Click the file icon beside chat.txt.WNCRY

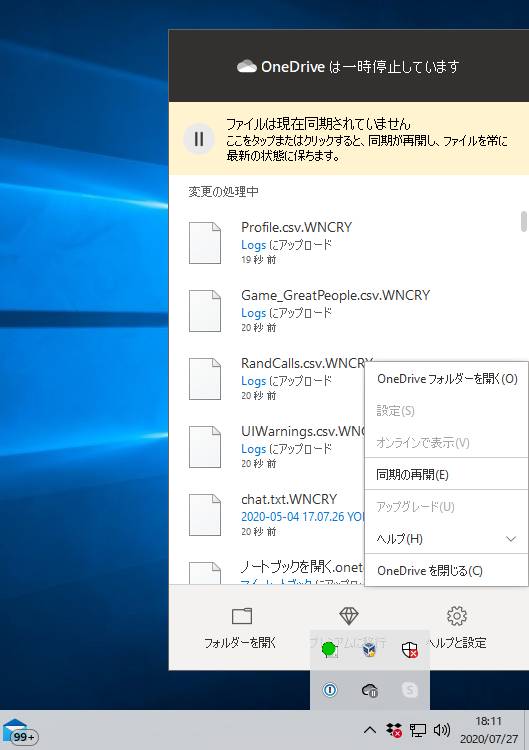[x=205, y=515]
